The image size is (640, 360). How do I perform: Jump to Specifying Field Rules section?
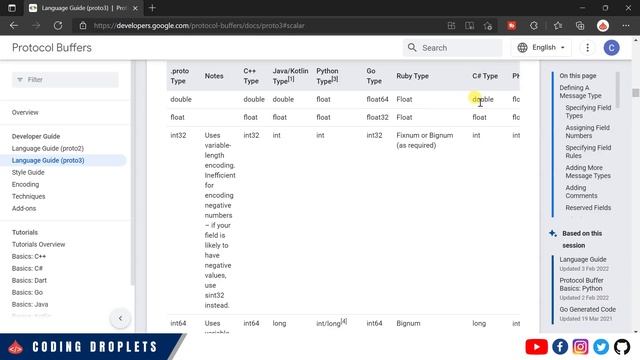point(588,151)
